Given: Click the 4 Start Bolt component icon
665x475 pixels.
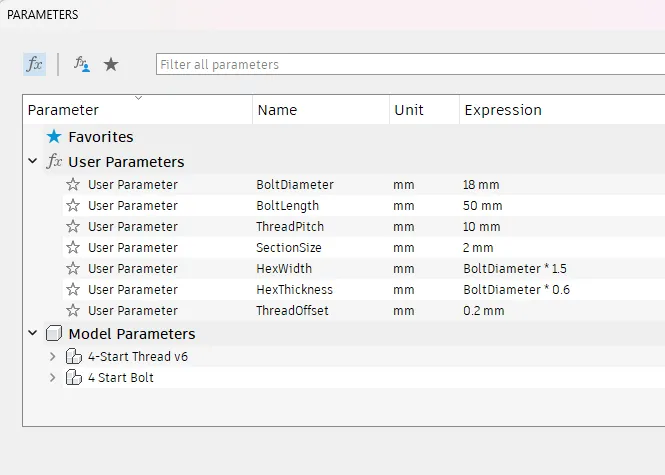Looking at the screenshot, I should pos(73,377).
